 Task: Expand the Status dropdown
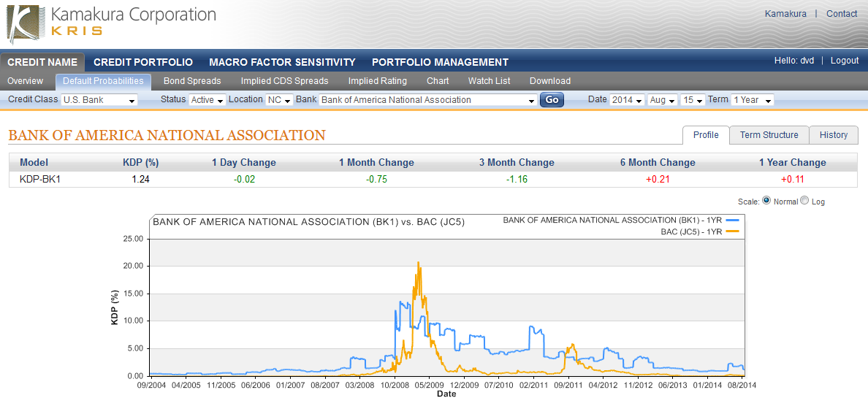(207, 100)
